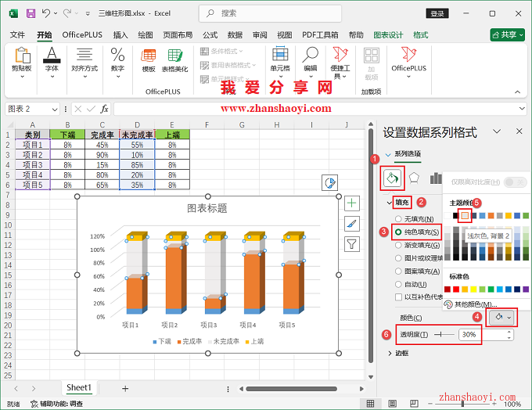Viewport: 532px width, 410px height.
Task: Open the name box dropdown arrow
Action: 54,109
